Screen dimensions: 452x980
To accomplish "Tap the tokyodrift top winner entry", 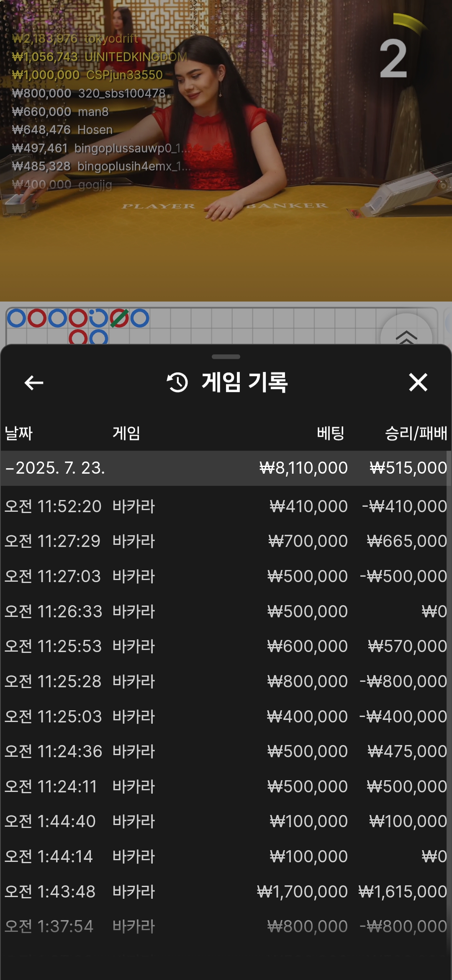I will point(75,39).
